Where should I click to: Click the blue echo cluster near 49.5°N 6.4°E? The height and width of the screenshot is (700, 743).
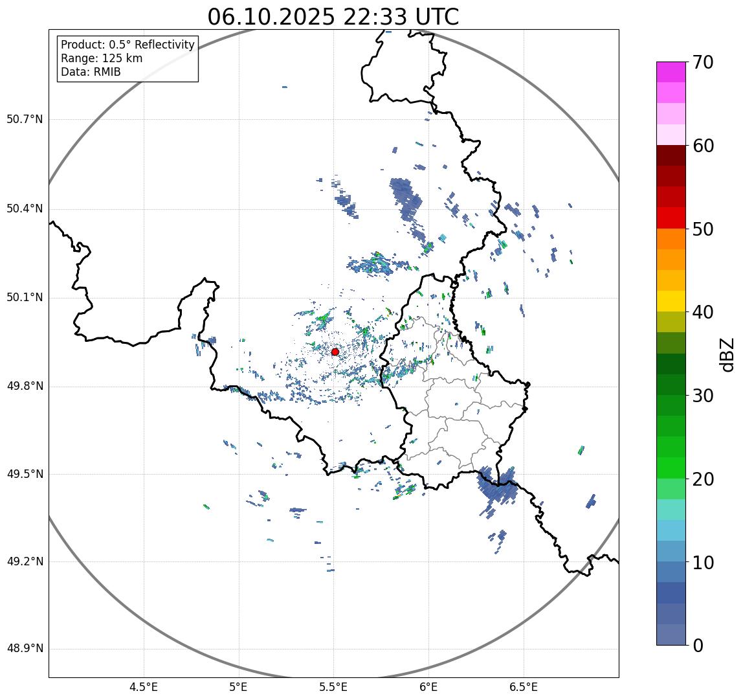(496, 486)
